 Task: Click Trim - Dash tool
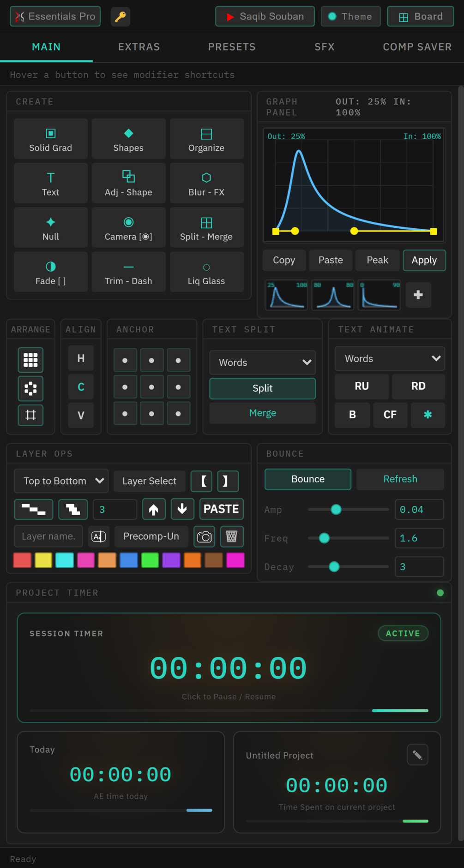(x=128, y=272)
